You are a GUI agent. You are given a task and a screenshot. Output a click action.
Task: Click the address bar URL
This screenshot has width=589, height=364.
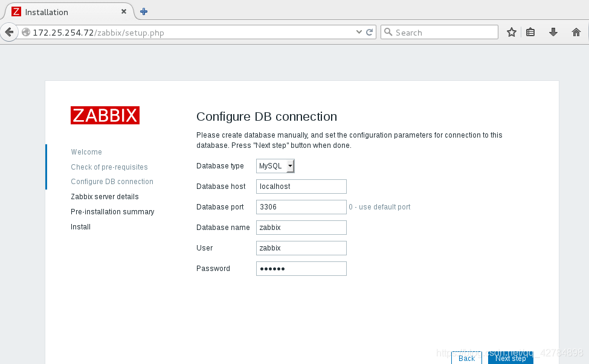coord(98,33)
